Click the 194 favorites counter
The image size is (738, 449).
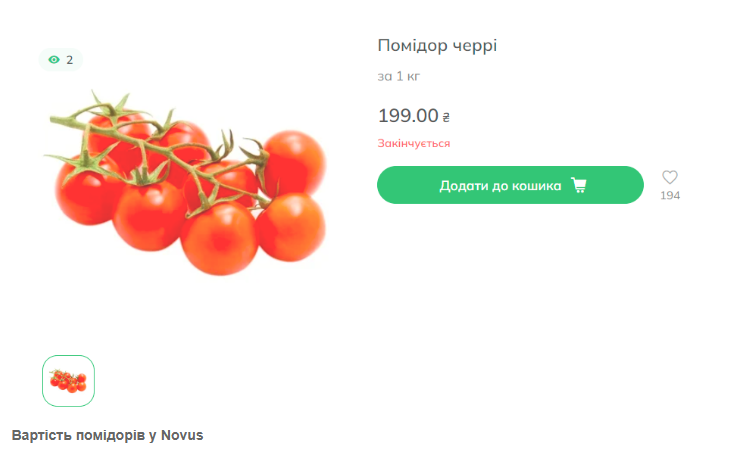pos(670,195)
